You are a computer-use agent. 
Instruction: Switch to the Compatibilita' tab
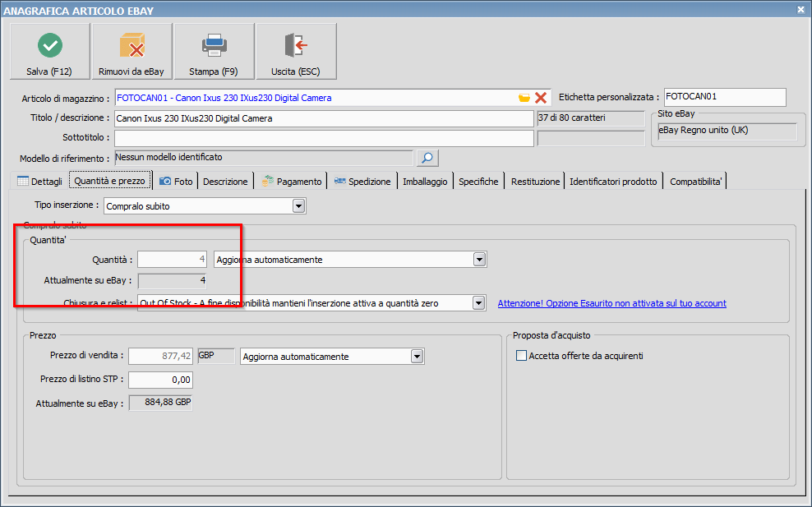point(695,182)
